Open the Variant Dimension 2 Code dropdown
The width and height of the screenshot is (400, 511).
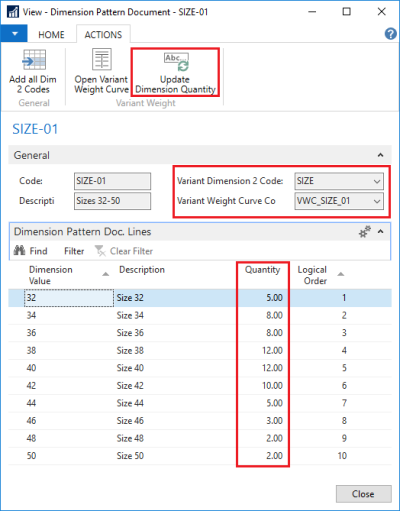point(377,181)
